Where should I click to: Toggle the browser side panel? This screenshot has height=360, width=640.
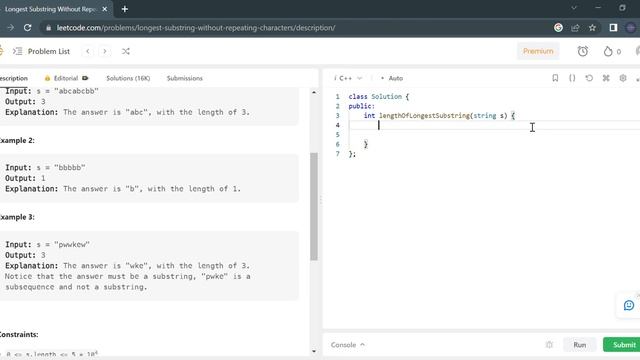tap(613, 28)
